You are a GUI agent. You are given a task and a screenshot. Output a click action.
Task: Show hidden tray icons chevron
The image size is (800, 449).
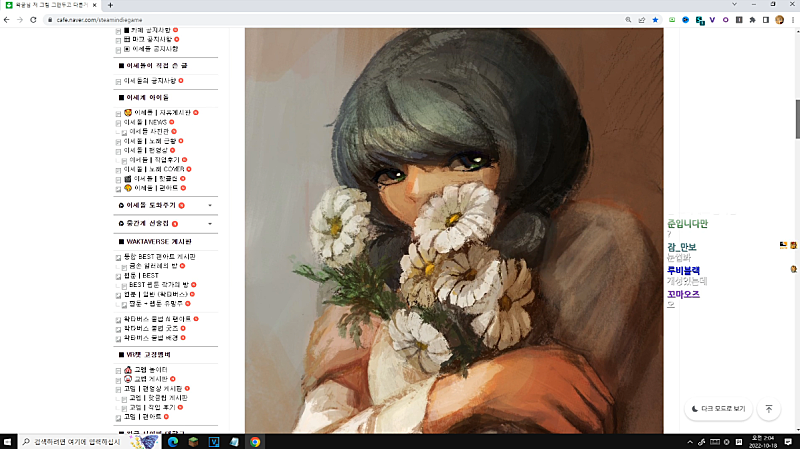pyautogui.click(x=690, y=442)
